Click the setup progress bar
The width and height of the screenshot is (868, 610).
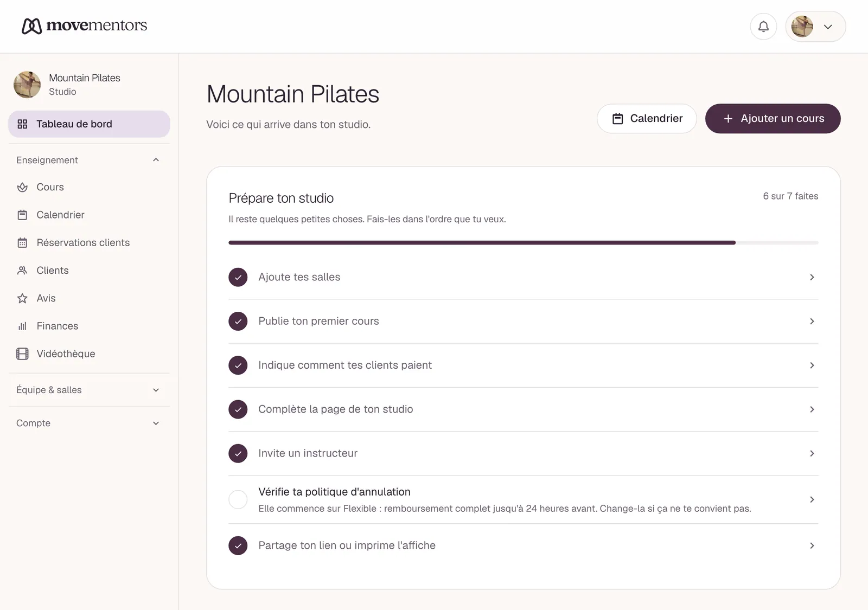pyautogui.click(x=523, y=242)
